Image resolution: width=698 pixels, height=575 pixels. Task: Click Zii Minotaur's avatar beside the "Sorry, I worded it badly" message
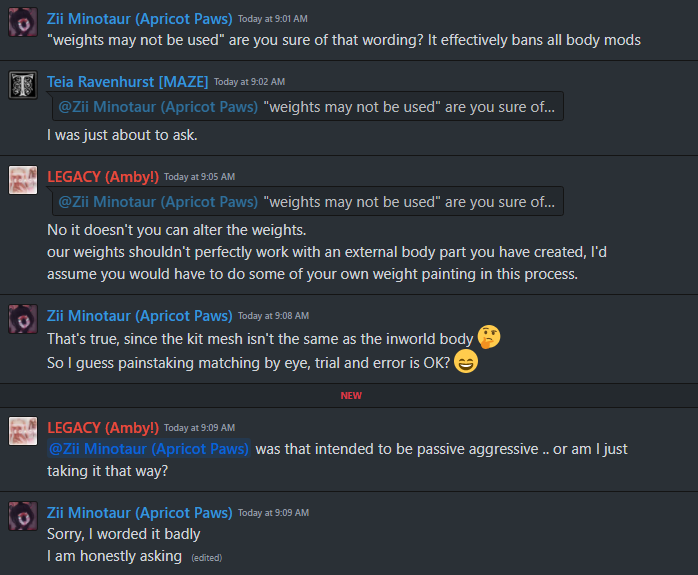[x=23, y=516]
